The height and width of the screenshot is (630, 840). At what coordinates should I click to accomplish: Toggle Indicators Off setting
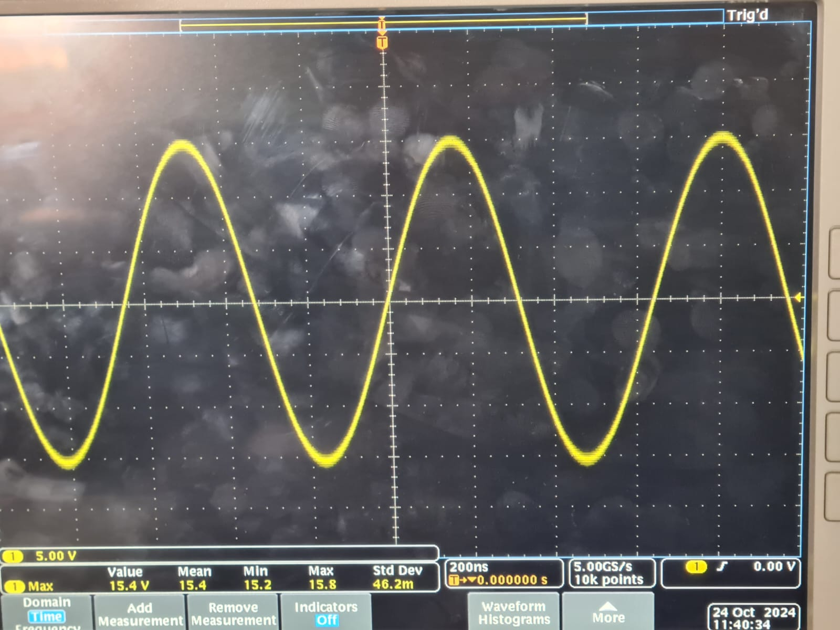click(325, 613)
